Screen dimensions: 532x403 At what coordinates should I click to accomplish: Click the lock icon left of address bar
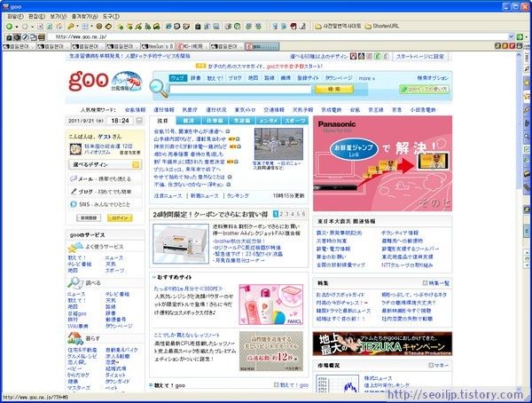click(9, 37)
